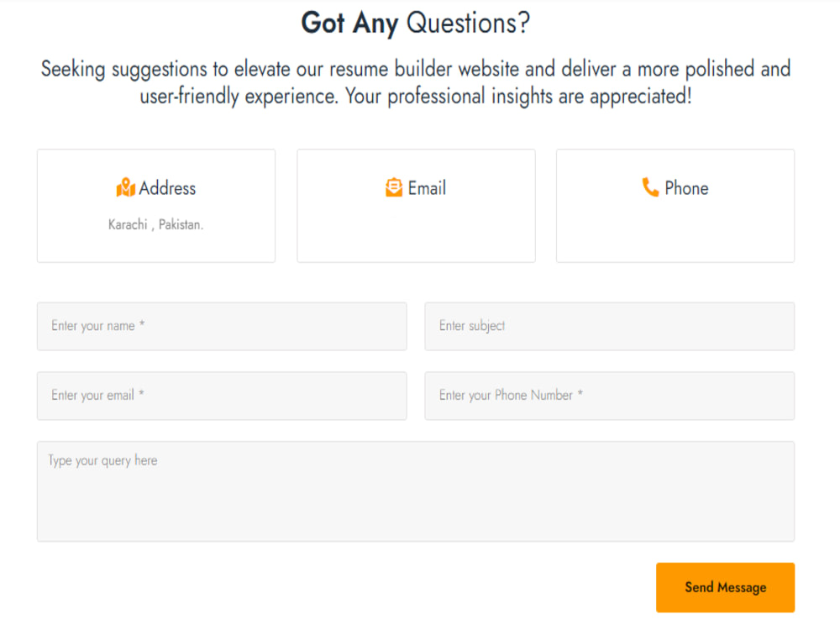Click the name input field
840x630 pixels.
tap(221, 326)
